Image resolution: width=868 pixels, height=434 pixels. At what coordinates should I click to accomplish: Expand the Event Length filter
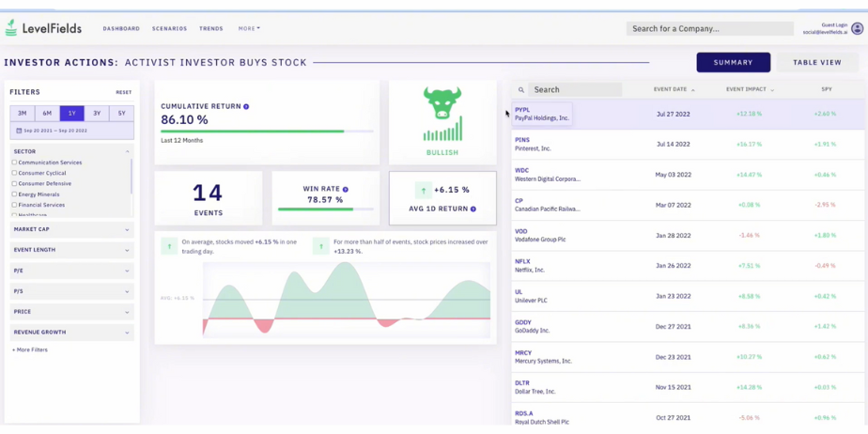(x=72, y=250)
